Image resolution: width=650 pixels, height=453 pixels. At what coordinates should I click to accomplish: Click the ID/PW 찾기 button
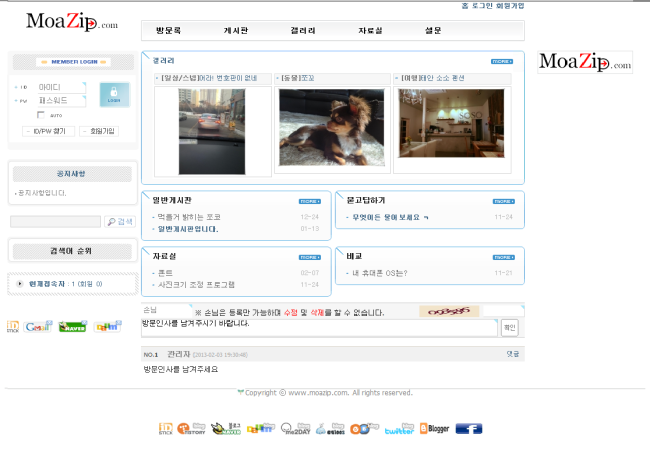pyautogui.click(x=50, y=131)
